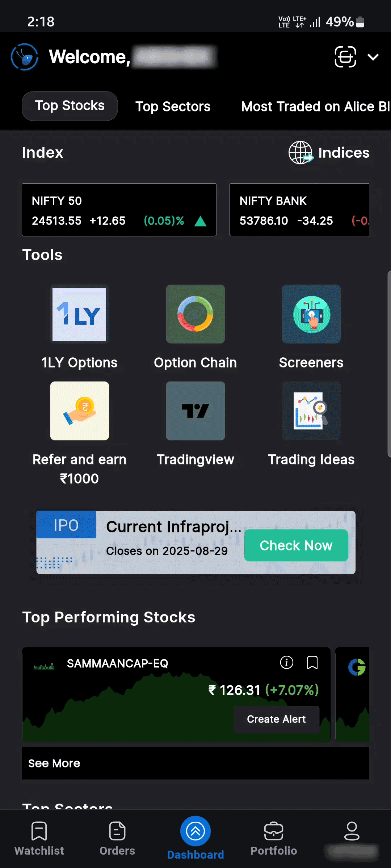Tap the scan icon in header

coord(345,57)
